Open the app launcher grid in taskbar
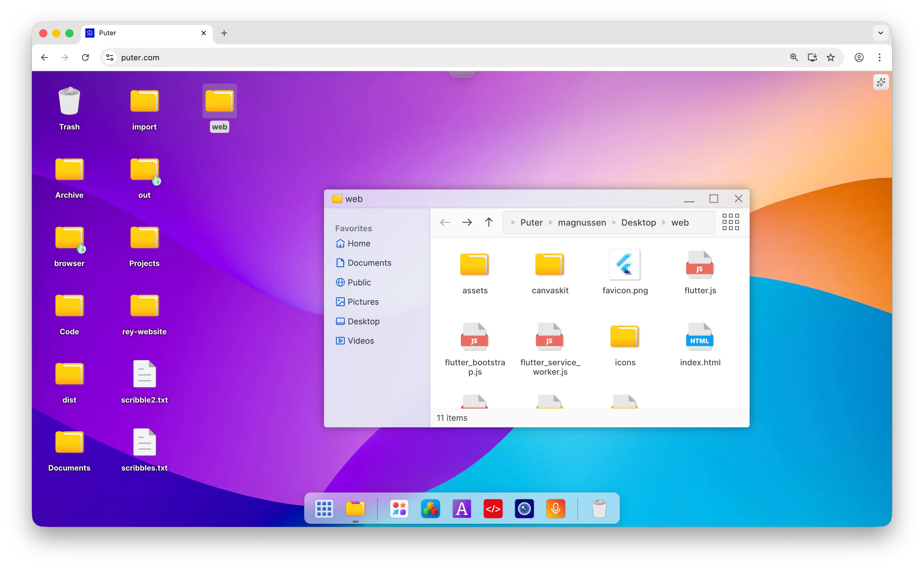 [324, 509]
